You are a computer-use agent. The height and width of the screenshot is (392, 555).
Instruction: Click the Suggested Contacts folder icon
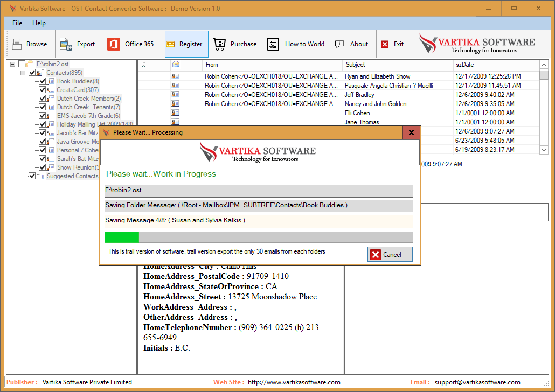point(40,176)
